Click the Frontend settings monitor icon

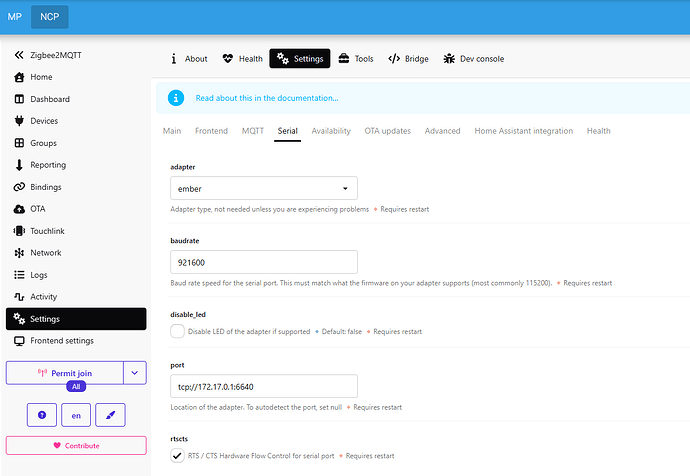click(19, 341)
